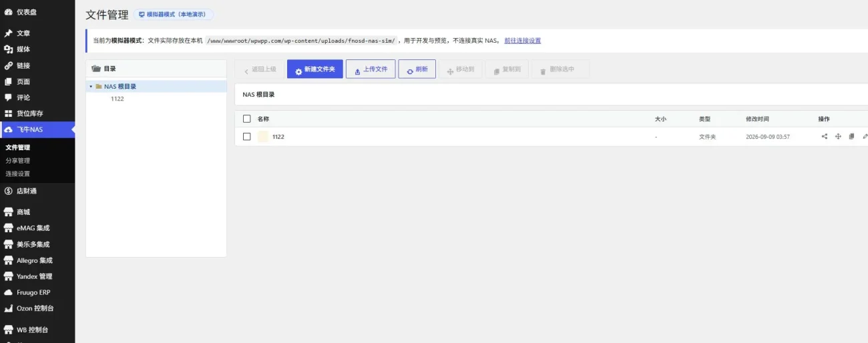Viewport: 868px width, 343px height.
Task: Open the 连接设置 submenu item
Action: click(18, 174)
